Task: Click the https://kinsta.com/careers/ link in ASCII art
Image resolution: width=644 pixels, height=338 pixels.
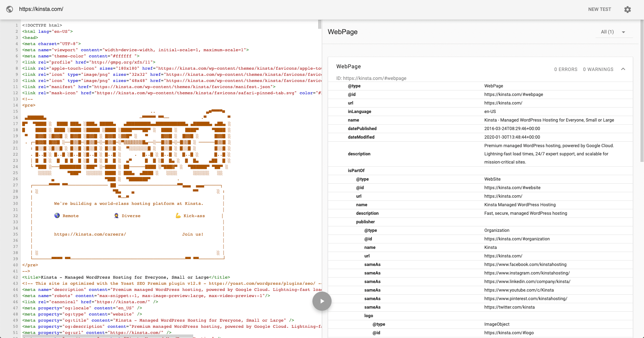Action: tap(90, 234)
